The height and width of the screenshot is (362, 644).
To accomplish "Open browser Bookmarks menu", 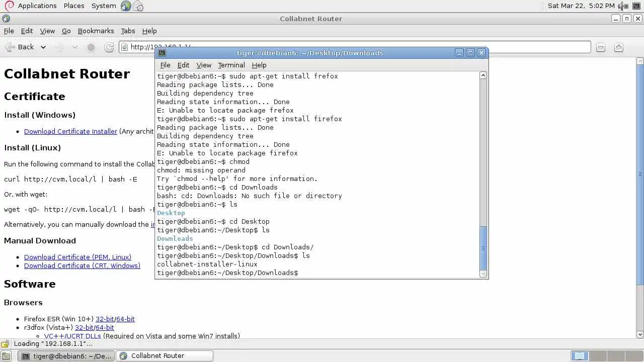I will click(96, 31).
